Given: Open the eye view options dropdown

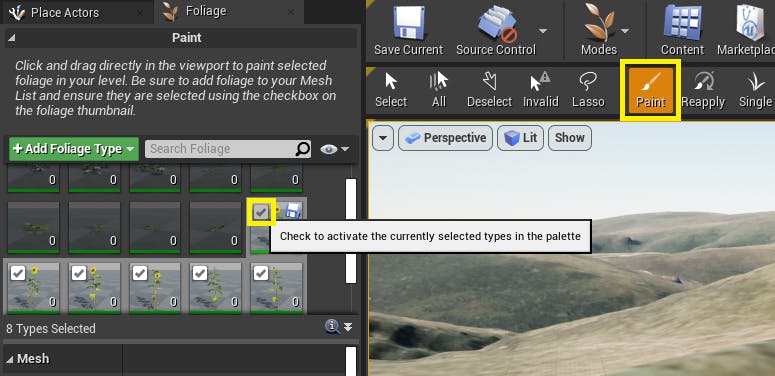Looking at the screenshot, I should pos(335,149).
